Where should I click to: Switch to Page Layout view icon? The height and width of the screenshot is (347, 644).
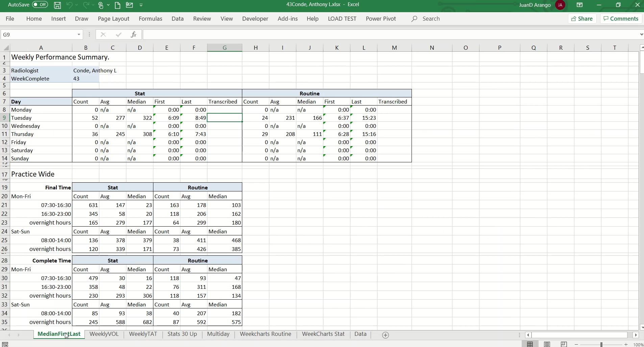547,344
